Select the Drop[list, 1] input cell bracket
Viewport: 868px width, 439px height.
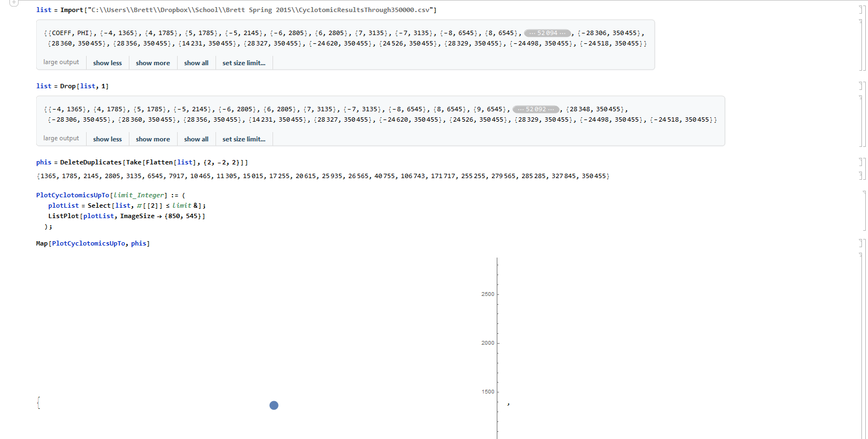click(861, 86)
